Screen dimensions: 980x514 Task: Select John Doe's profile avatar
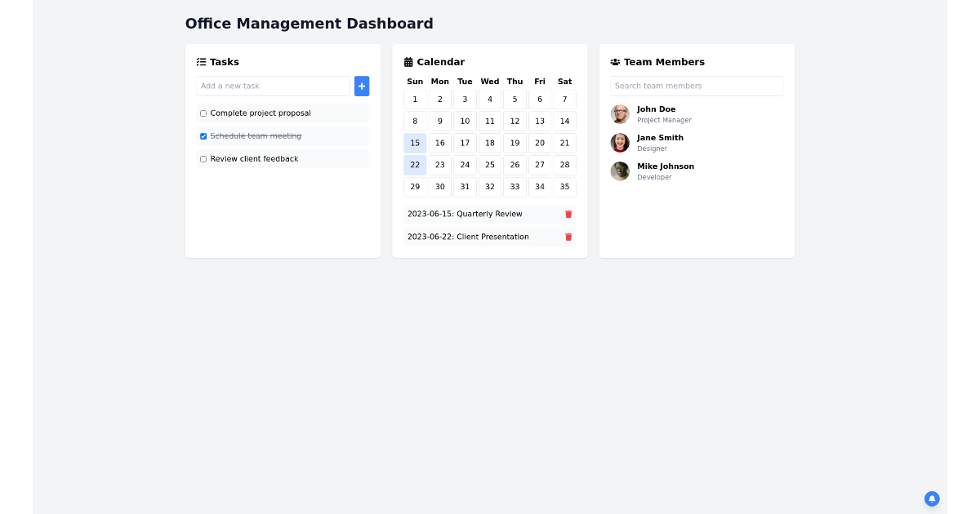(x=620, y=114)
